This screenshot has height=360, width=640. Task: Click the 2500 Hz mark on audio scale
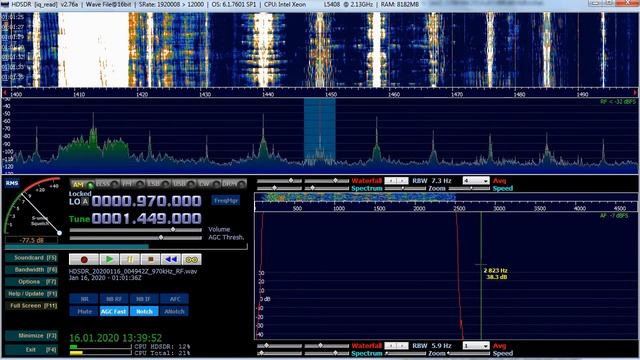(459, 208)
